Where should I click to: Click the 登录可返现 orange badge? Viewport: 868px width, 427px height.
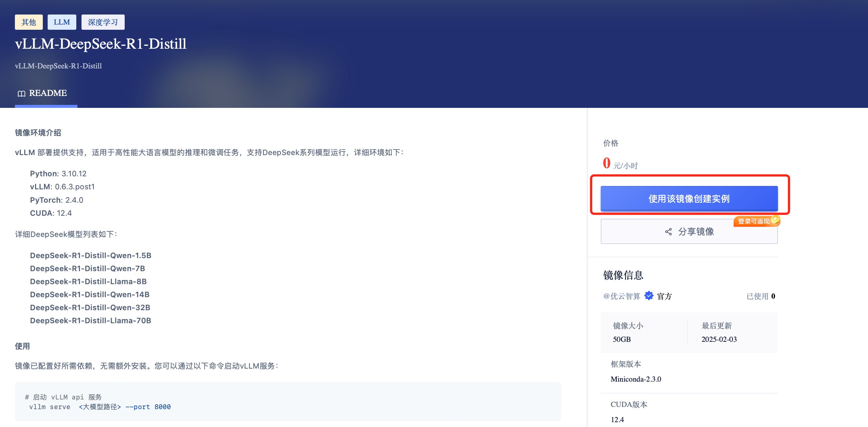point(753,221)
